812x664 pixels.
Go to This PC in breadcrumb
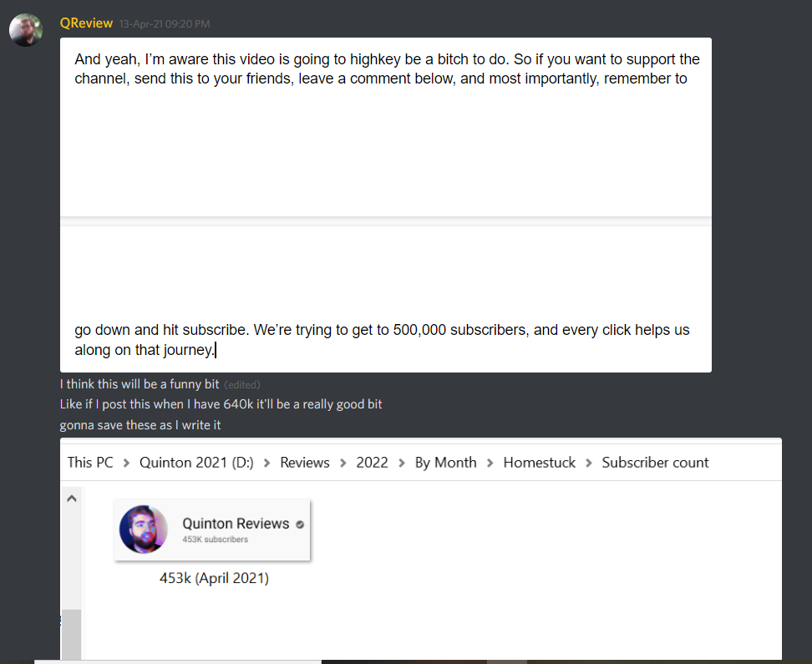pyautogui.click(x=90, y=462)
